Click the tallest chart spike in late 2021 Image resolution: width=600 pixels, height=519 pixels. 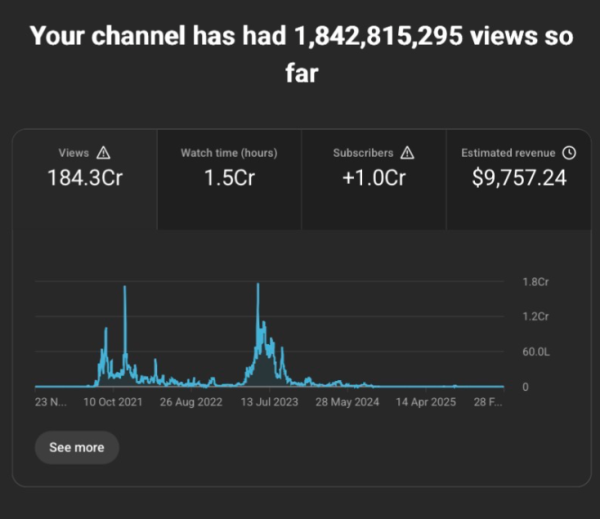125,289
